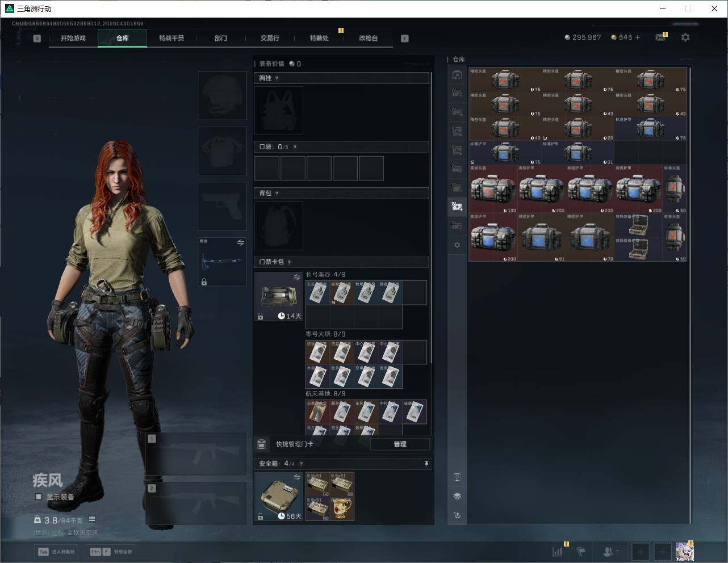Screen dimensions: 728x563
Task: Open the 开始游戏 tab
Action: pos(73,38)
